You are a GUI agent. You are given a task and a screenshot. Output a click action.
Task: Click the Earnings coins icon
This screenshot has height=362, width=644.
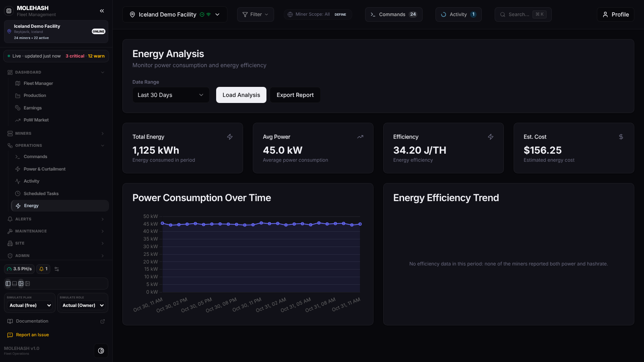pyautogui.click(x=18, y=108)
